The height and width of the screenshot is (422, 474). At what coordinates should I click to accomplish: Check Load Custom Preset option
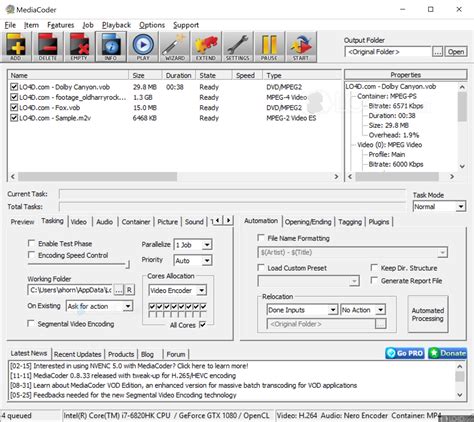(x=261, y=268)
